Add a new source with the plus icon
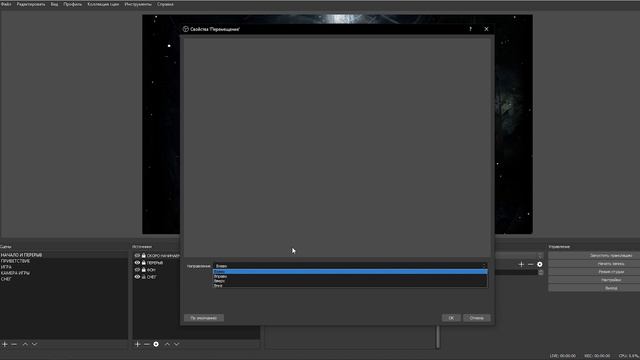This screenshot has width=640, height=360. tap(138, 344)
